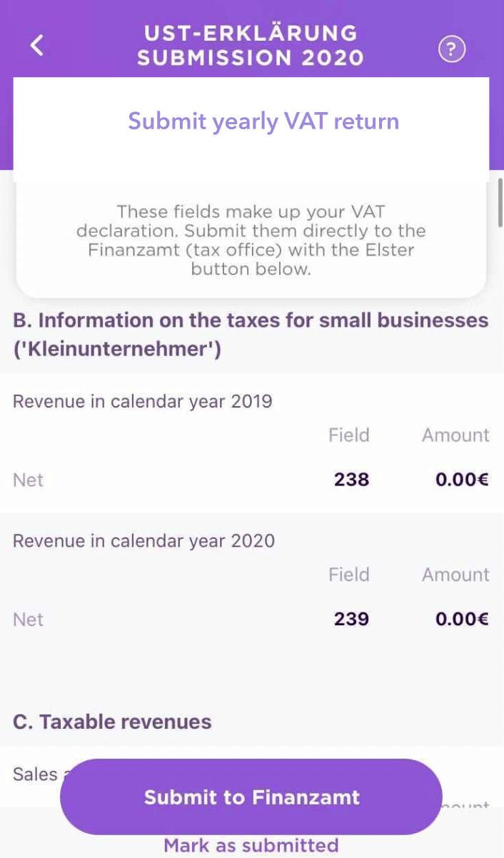Edit the 0.00€ amount for field 239
Screen dimensions: 504x858
click(462, 618)
